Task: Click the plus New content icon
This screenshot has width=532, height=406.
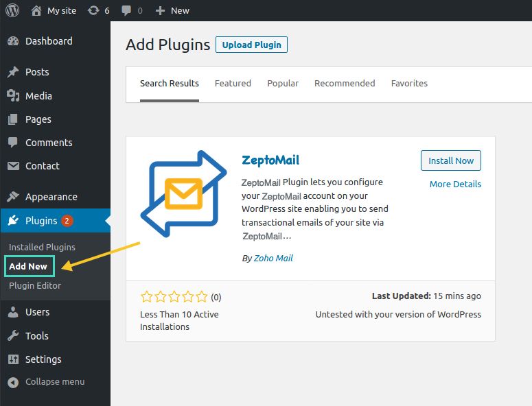Action: [x=160, y=10]
